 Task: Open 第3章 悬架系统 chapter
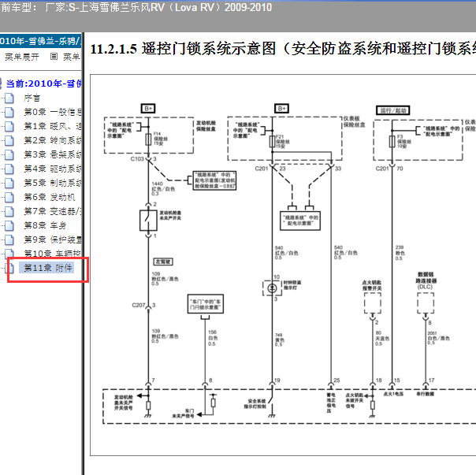pos(53,155)
